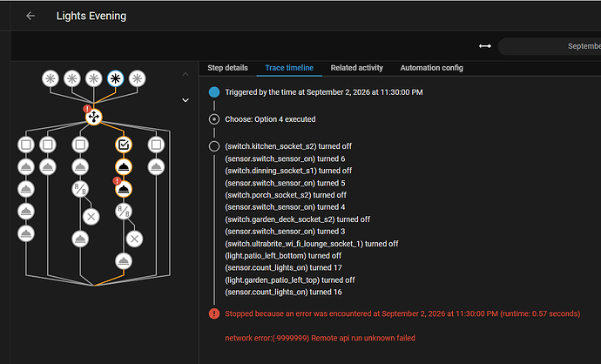Viewport: 601px width, 364px height.
Task: Click the X node beside the third branch
Action: pos(91,217)
